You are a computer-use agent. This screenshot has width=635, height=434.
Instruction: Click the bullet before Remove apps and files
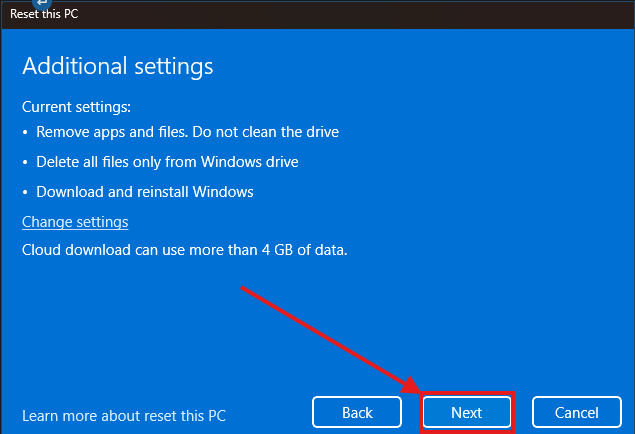pos(26,132)
